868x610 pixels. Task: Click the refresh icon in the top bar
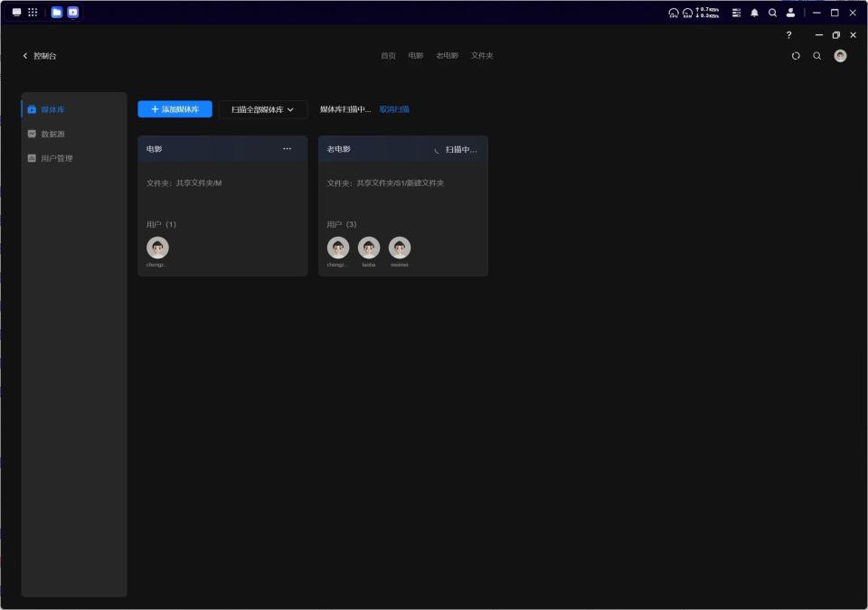pos(796,56)
